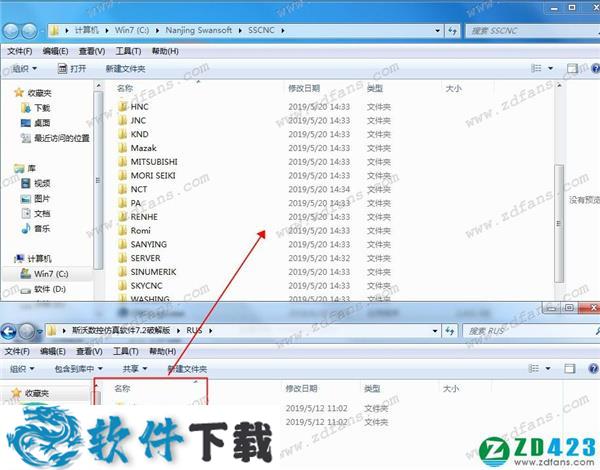Screen dimensions: 600x470
Task: Open 帮助(H) menu in SSCNC window
Action: coord(165,51)
